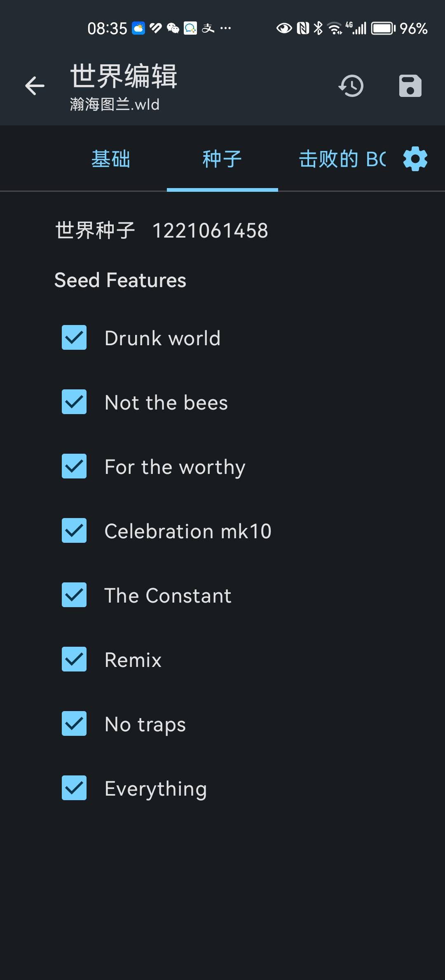Viewport: 445px width, 980px height.
Task: Toggle the Not the bees checkbox
Action: [74, 402]
